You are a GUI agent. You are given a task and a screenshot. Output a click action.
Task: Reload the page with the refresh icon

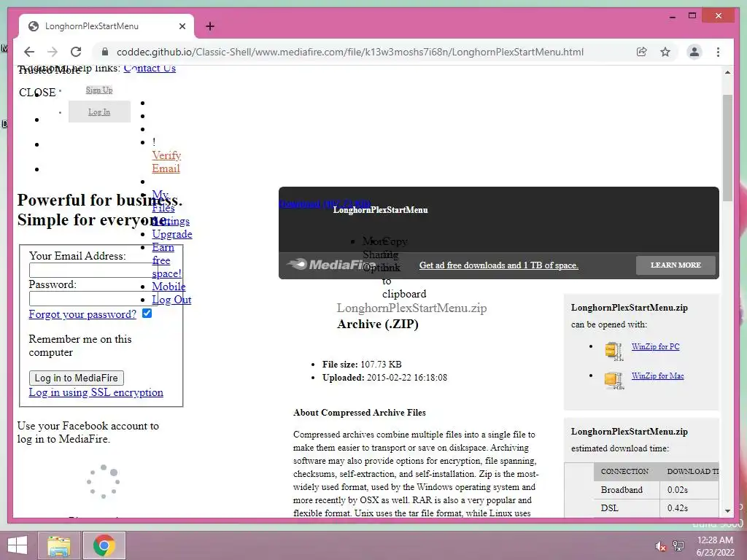tap(76, 52)
